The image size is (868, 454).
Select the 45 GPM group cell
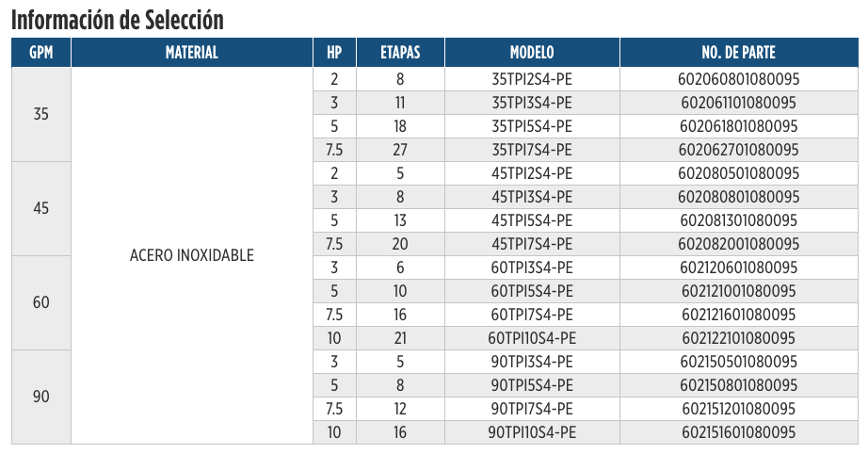coord(41,209)
